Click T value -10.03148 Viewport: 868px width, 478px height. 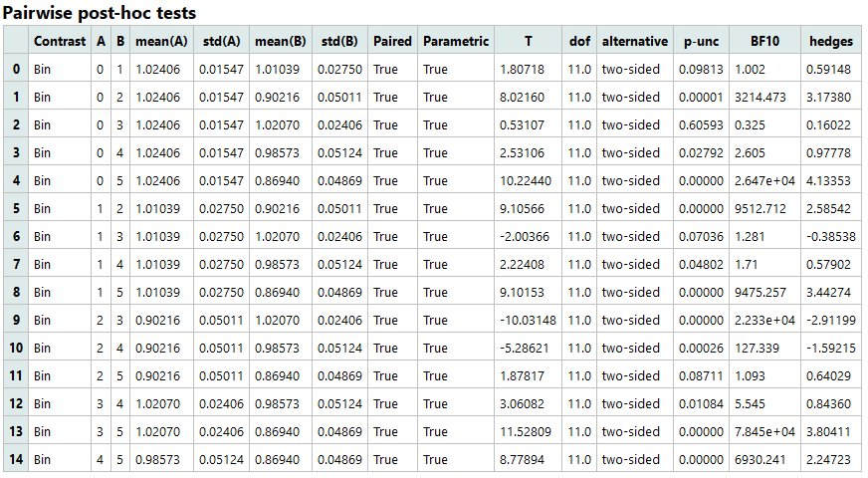coord(528,320)
